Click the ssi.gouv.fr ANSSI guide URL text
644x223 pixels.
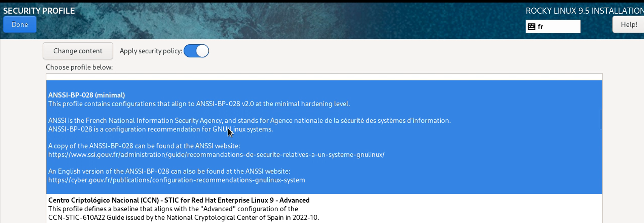[216, 155]
